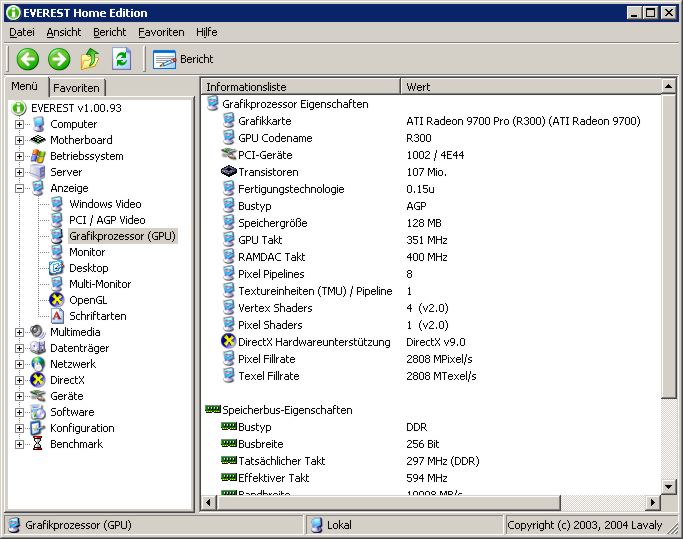Click the horizontal scrollbar right arrow
Screen dimensions: 683x539
point(652,502)
